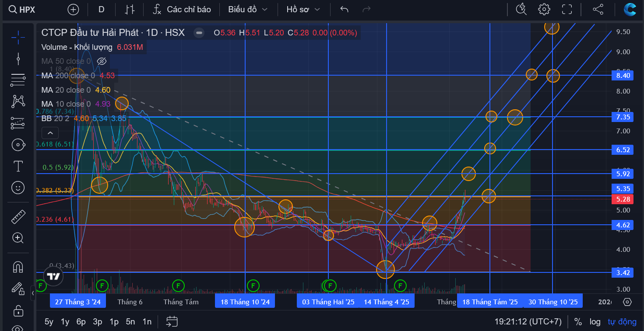Add a symbol to compare with plus icon
Image resolution: width=644 pixels, height=331 pixels.
(x=74, y=9)
